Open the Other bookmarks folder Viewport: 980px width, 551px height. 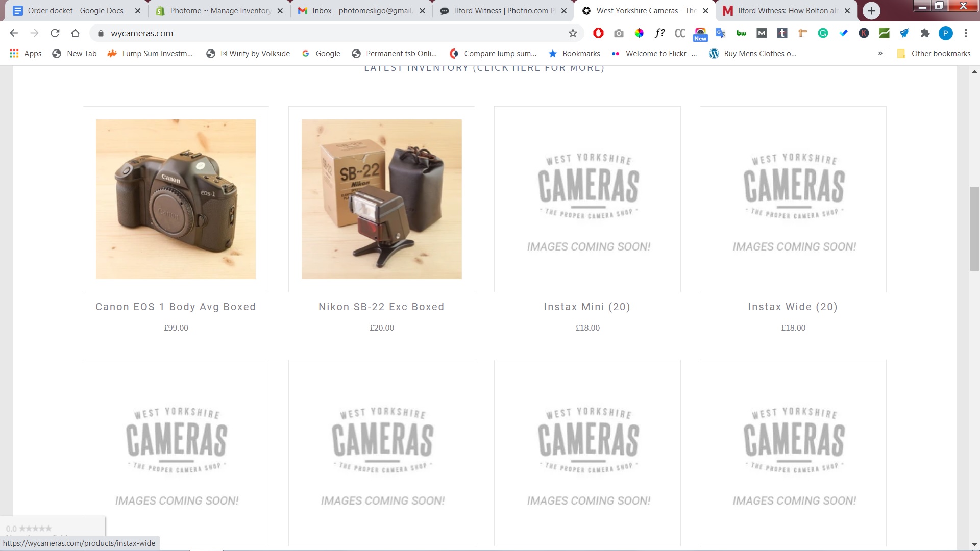click(934, 54)
